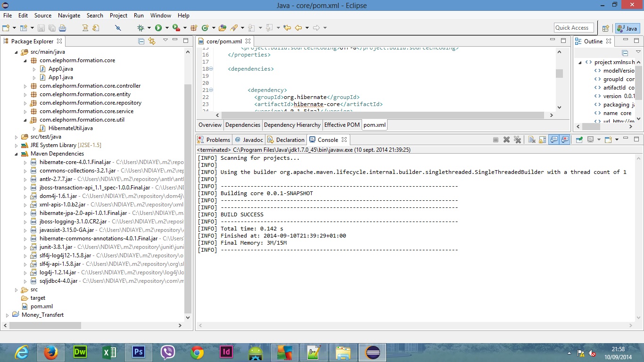Click the Save toolbar icon
Image resolution: width=644 pixels, height=362 pixels.
click(41, 28)
